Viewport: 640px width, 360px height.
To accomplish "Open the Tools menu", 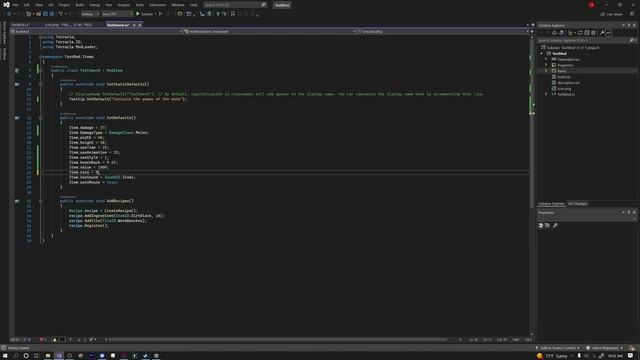I will click(140, 5).
